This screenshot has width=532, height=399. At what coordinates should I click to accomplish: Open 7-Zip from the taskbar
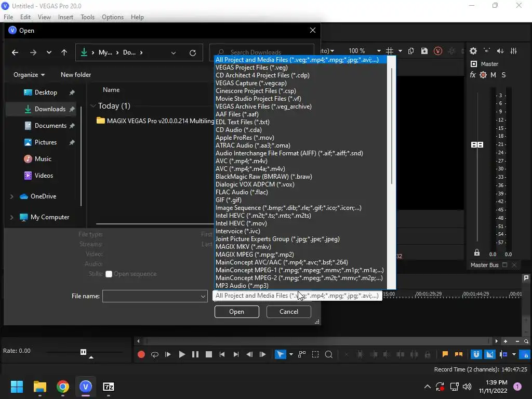coord(108,387)
